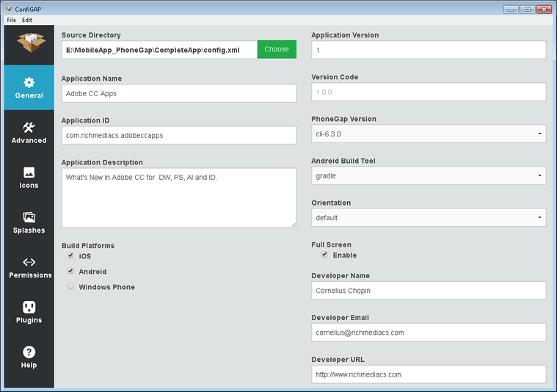The height and width of the screenshot is (392, 557).
Task: Toggle the Full Screen Enable checkbox
Action: (x=324, y=255)
